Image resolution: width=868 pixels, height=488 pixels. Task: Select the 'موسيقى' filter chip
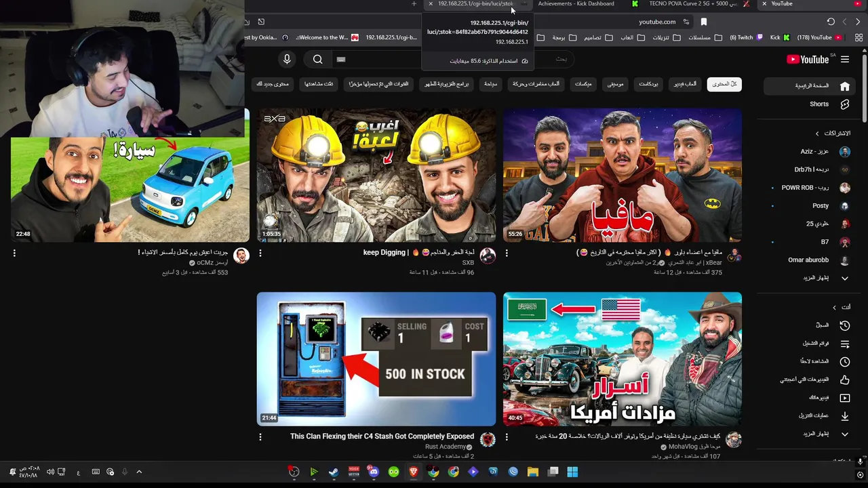[x=615, y=84]
